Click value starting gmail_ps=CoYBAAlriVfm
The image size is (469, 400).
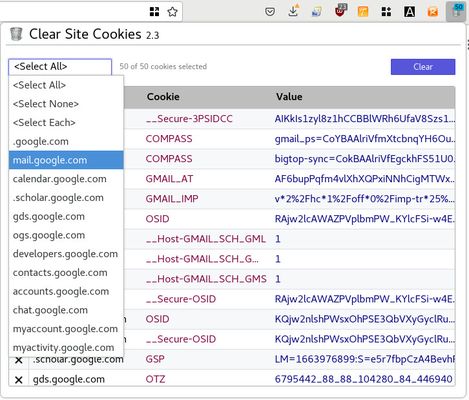tap(365, 139)
